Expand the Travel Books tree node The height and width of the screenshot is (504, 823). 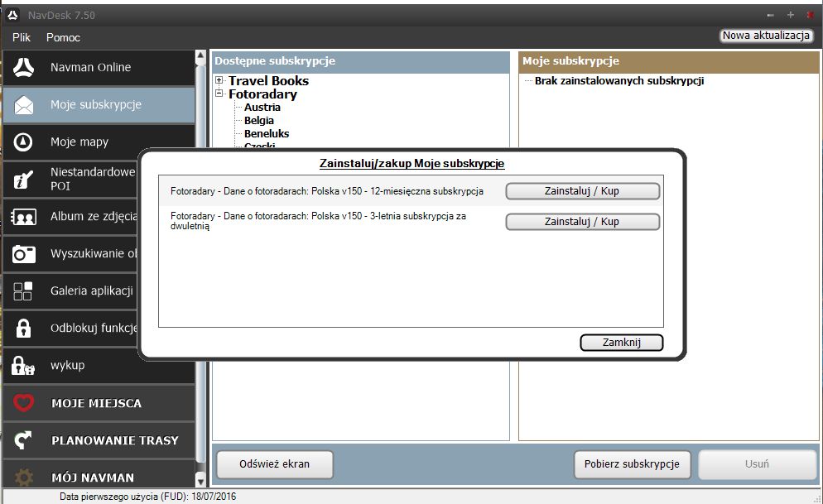(219, 80)
